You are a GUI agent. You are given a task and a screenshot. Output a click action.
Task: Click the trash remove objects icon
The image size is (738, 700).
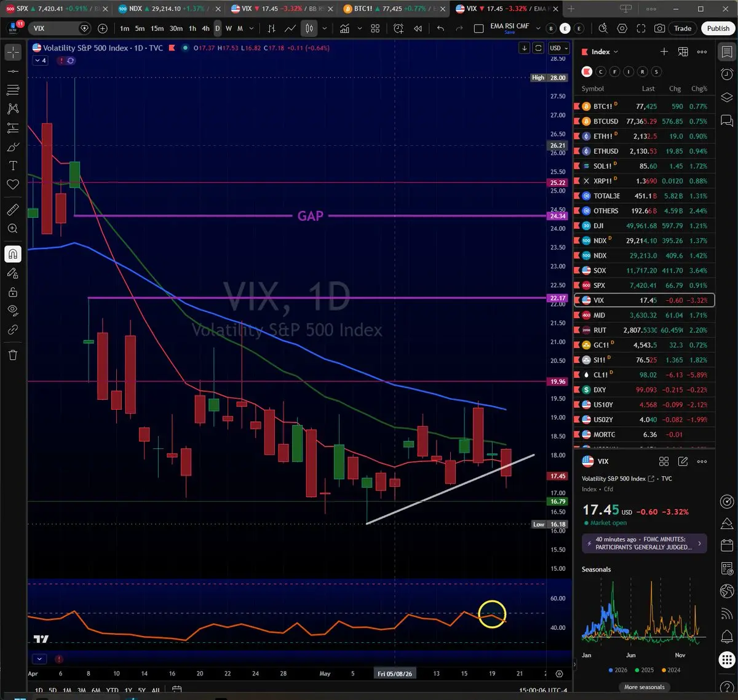13,355
